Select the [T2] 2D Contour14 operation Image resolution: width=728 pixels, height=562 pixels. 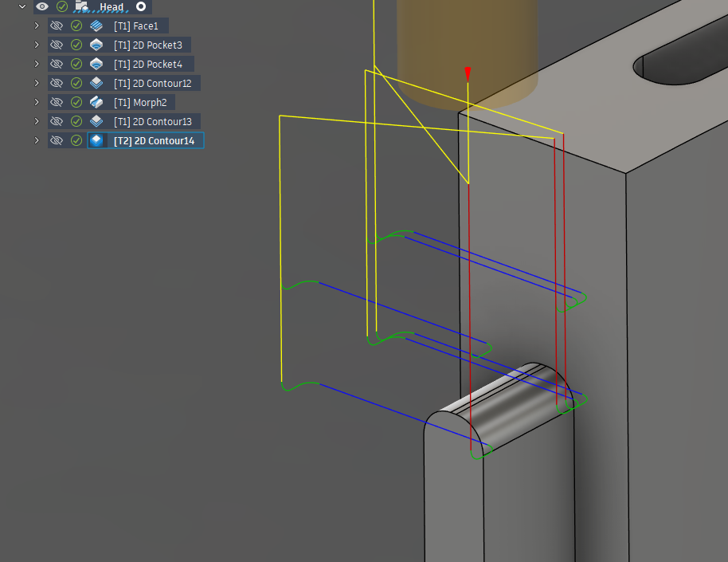click(155, 140)
